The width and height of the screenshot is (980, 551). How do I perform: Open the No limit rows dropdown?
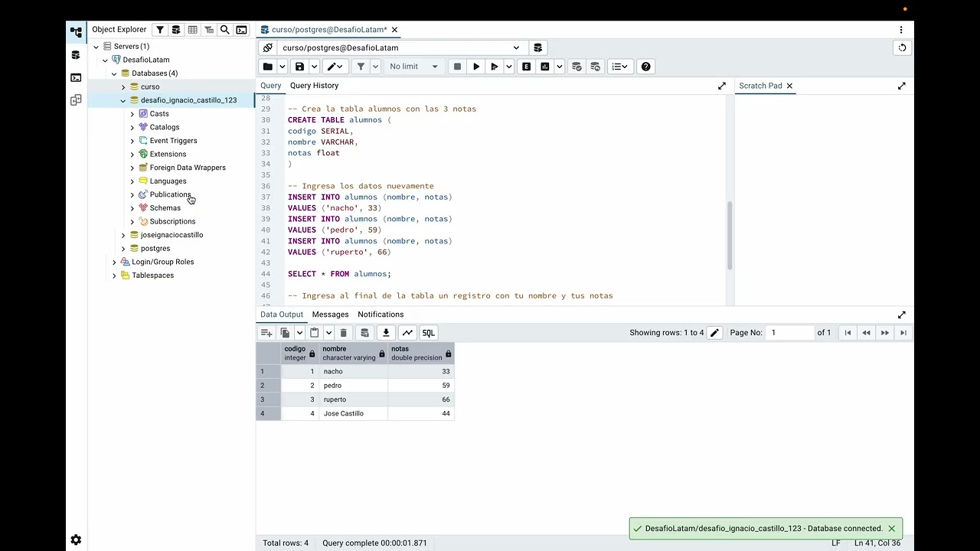pyautogui.click(x=413, y=67)
